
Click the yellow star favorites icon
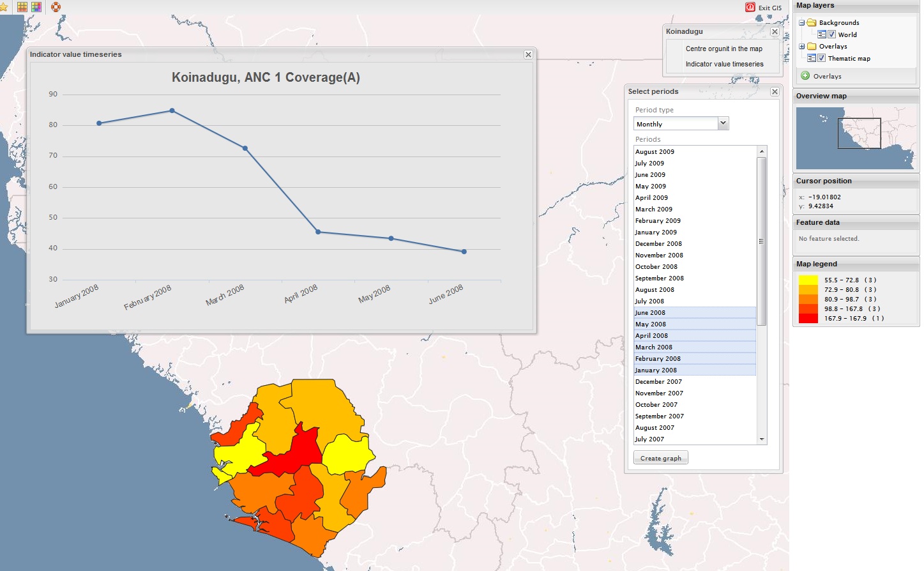click(3, 7)
